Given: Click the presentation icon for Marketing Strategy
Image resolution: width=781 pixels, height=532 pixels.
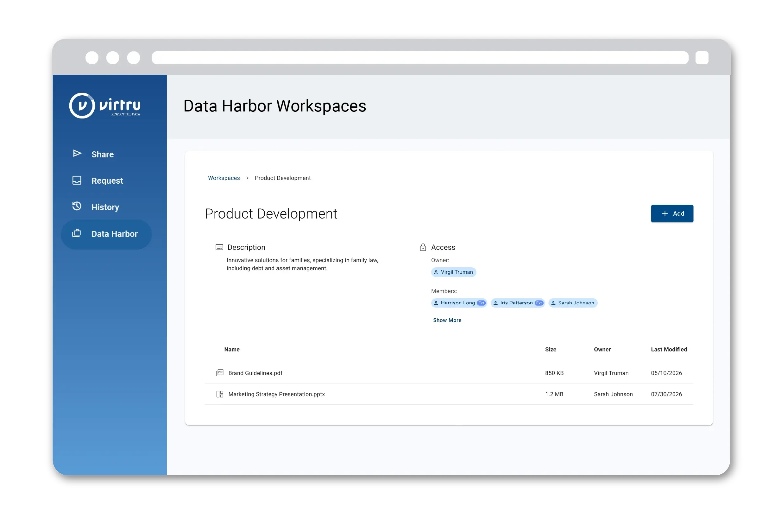Looking at the screenshot, I should tap(220, 394).
